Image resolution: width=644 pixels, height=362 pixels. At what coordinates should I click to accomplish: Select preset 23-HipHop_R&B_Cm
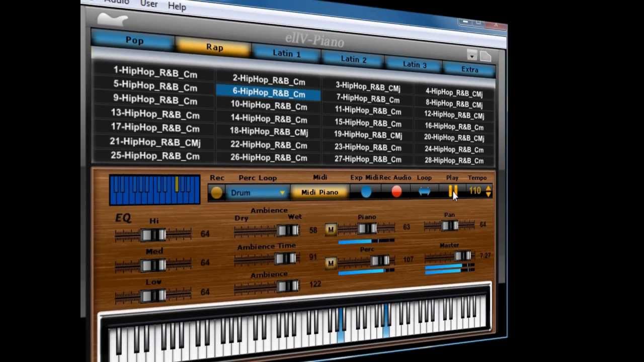coord(368,147)
